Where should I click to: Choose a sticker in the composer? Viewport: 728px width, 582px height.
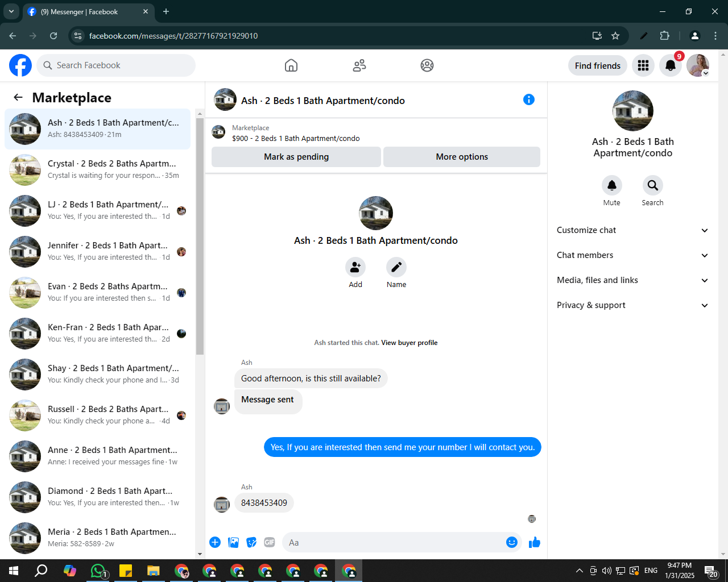pos(251,542)
